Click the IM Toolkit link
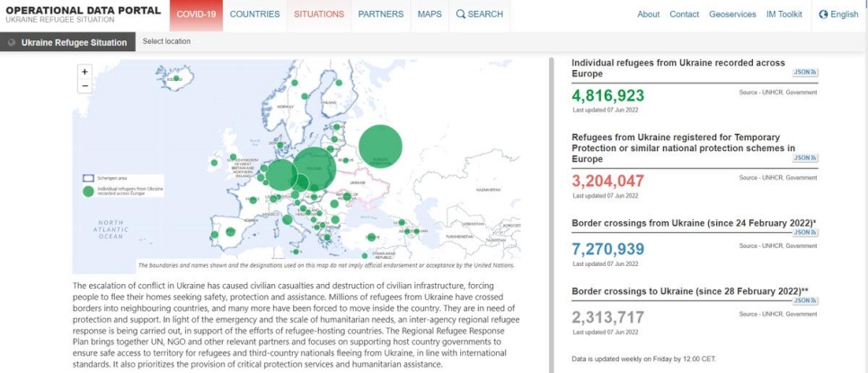This screenshot has height=373, width=868. pos(784,14)
